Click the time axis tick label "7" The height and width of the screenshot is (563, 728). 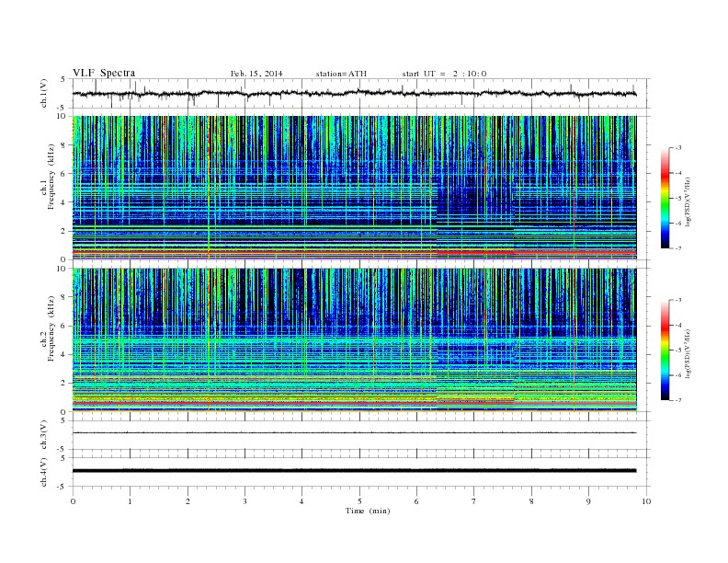point(474,501)
